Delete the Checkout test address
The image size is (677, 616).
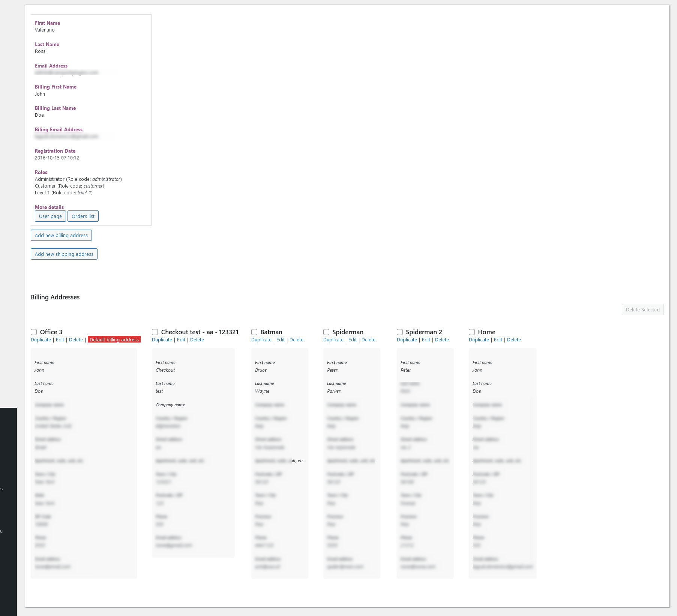click(197, 340)
